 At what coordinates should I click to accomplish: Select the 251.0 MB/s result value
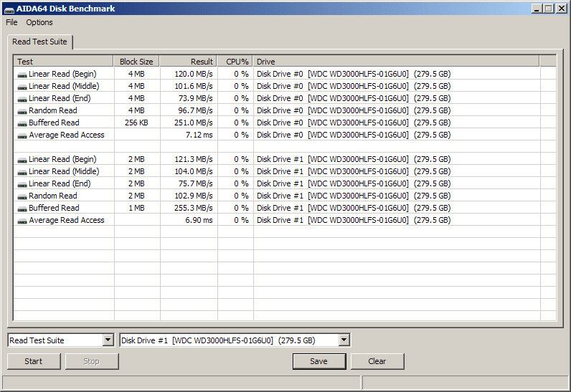(x=194, y=123)
